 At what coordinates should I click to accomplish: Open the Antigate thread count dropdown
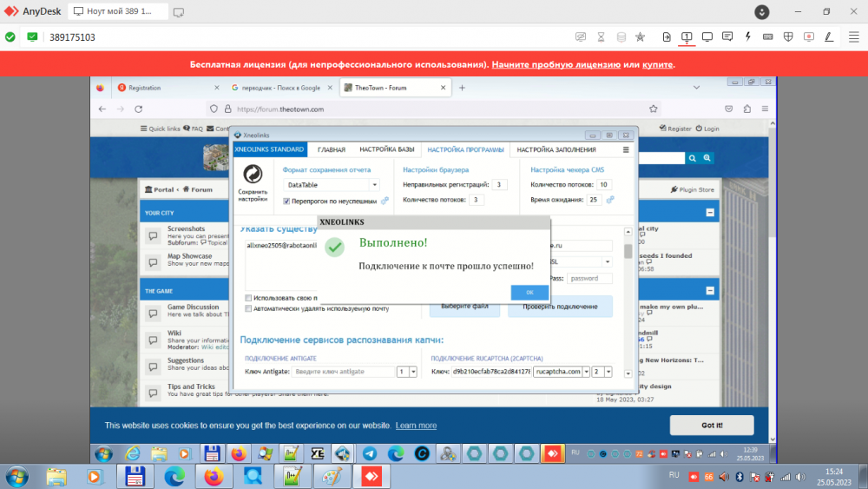[x=413, y=372]
